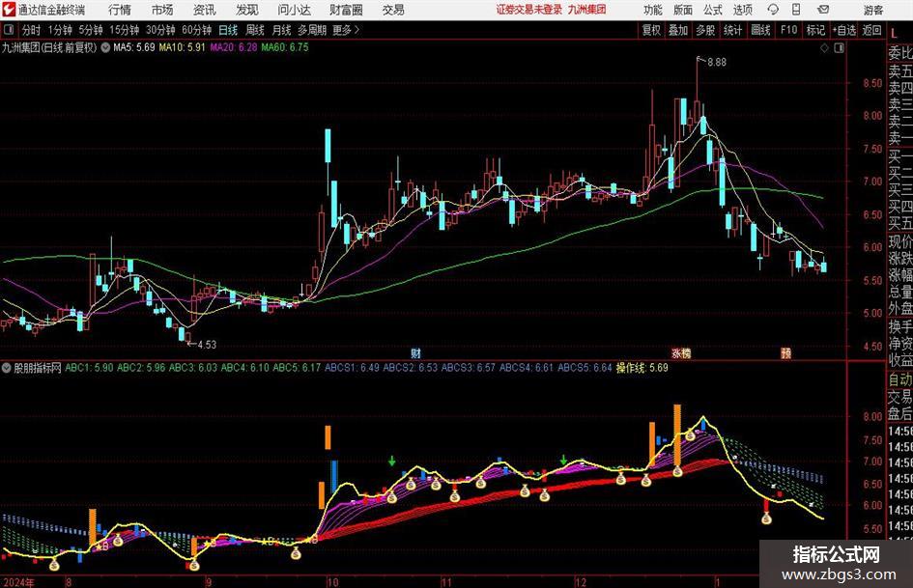Click the ABCS5: 6.64 indicator value
913x588 pixels.
[585, 368]
